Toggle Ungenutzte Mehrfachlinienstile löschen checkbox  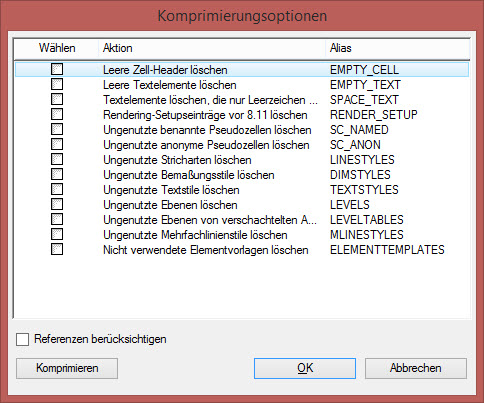coord(57,234)
